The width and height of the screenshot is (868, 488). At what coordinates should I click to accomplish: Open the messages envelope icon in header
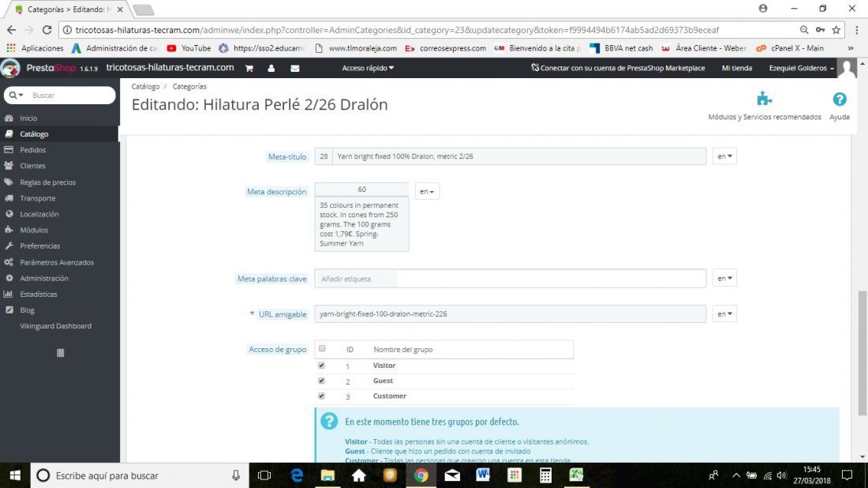[x=295, y=68]
